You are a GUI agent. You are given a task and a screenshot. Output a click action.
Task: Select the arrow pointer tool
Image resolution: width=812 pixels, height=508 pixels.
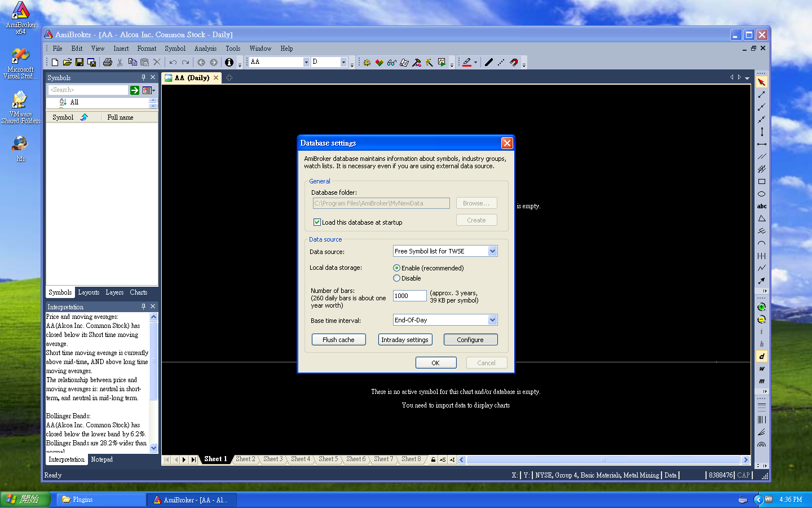point(762,82)
